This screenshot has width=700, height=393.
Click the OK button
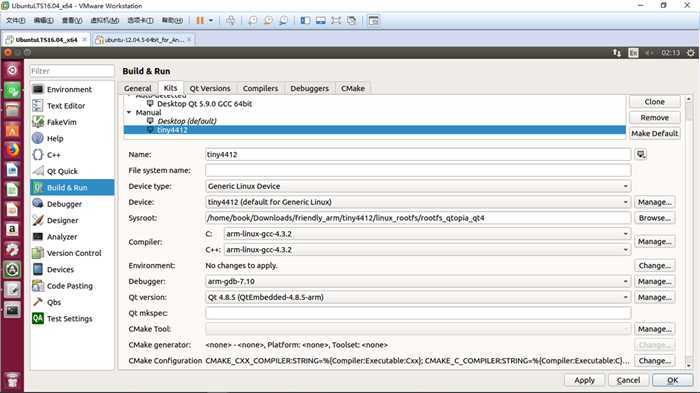(x=672, y=380)
